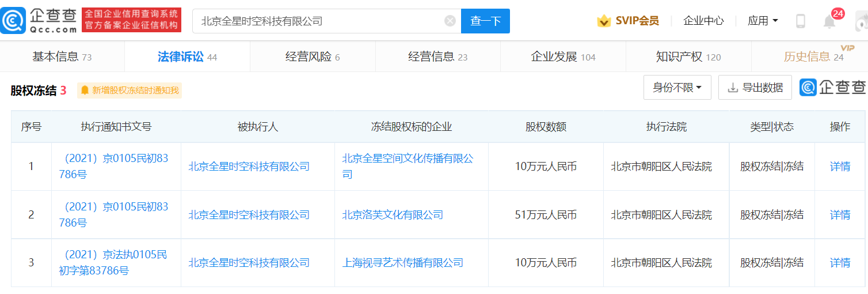Open the 企业中心 link
Screen dimensions: 868x294
coord(703,21)
